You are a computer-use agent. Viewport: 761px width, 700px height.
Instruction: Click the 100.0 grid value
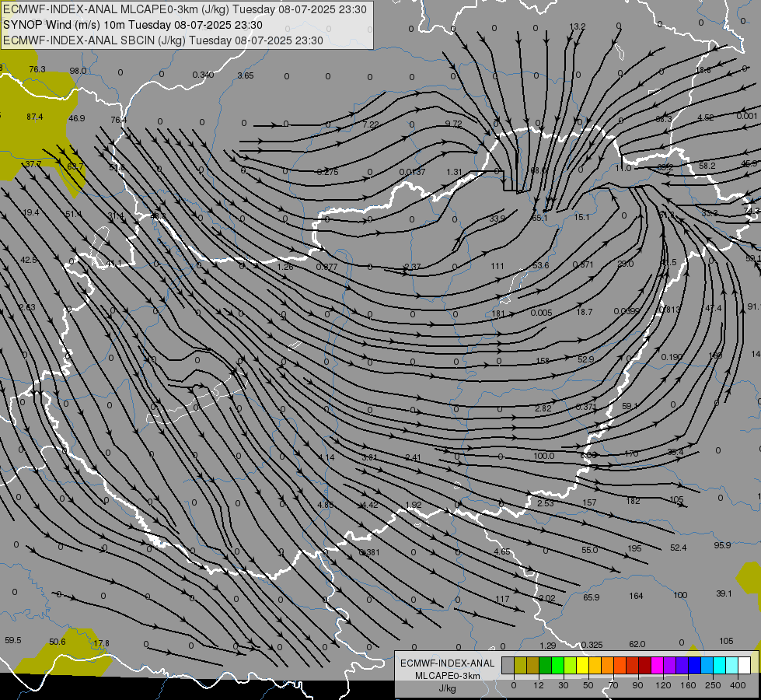(543, 456)
